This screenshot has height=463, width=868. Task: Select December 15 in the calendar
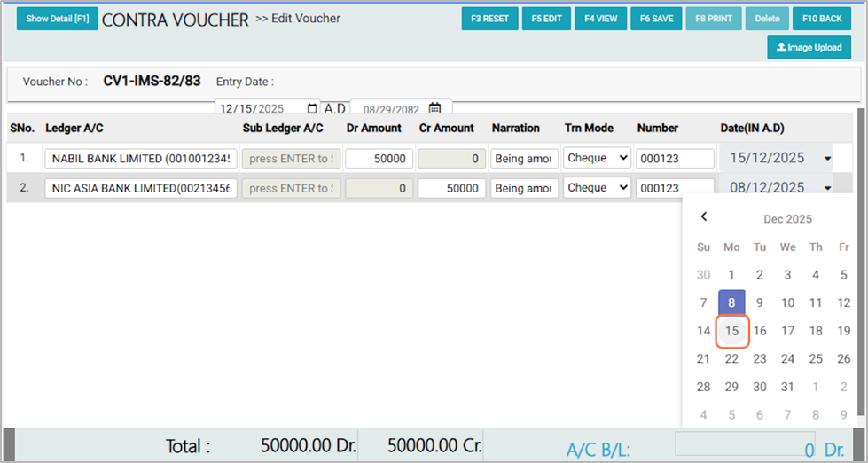(x=731, y=331)
